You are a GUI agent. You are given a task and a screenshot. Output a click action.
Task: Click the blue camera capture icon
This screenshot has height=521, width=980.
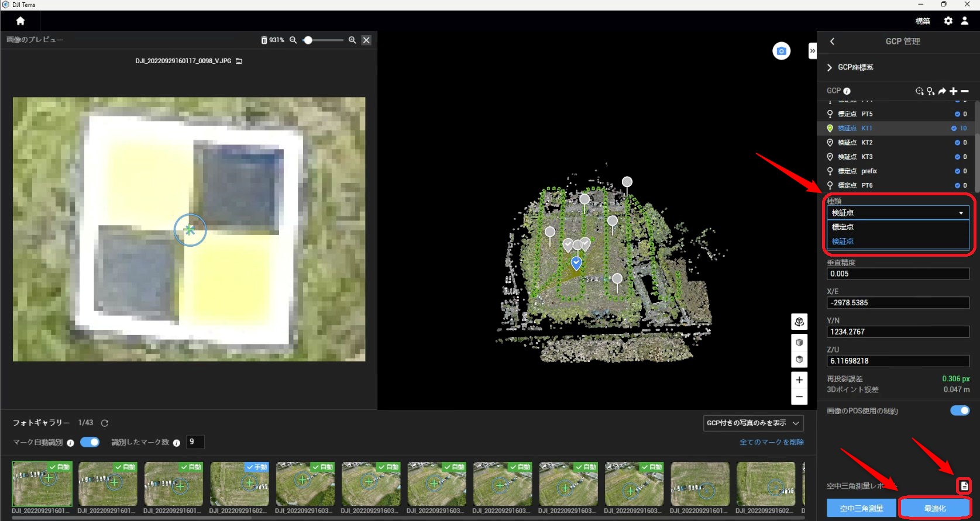pyautogui.click(x=781, y=51)
